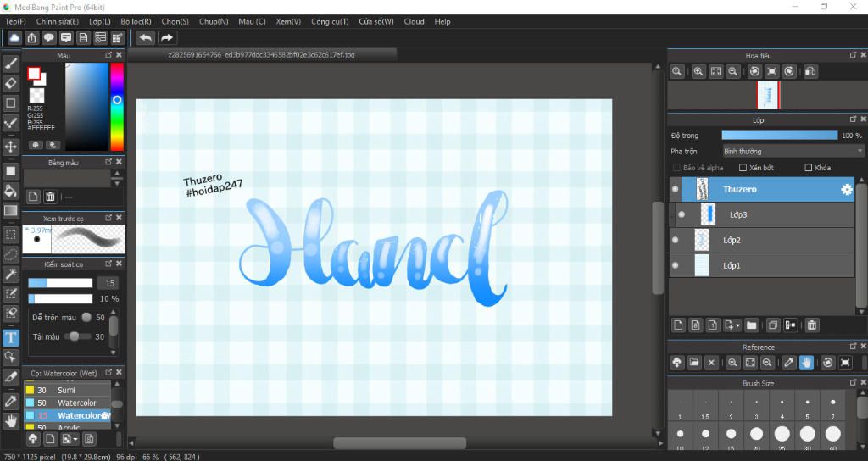Zoom out in the Navigator panel
Image resolution: width=868 pixels, height=461 pixels.
(x=733, y=71)
